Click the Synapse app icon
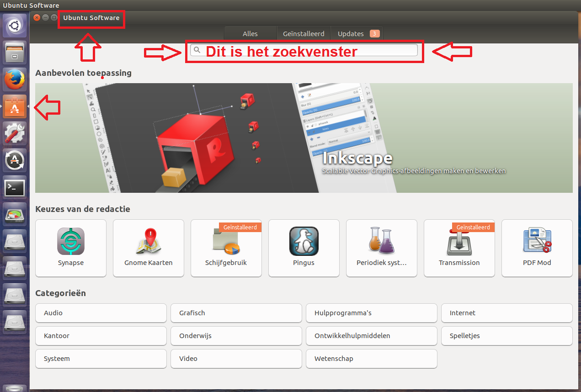The width and height of the screenshot is (581, 392). 71,241
